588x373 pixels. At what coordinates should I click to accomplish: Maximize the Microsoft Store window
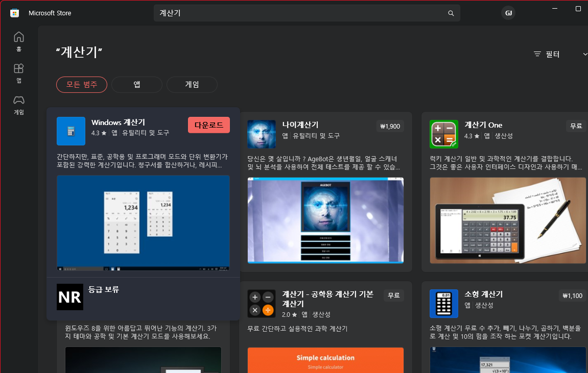578,8
